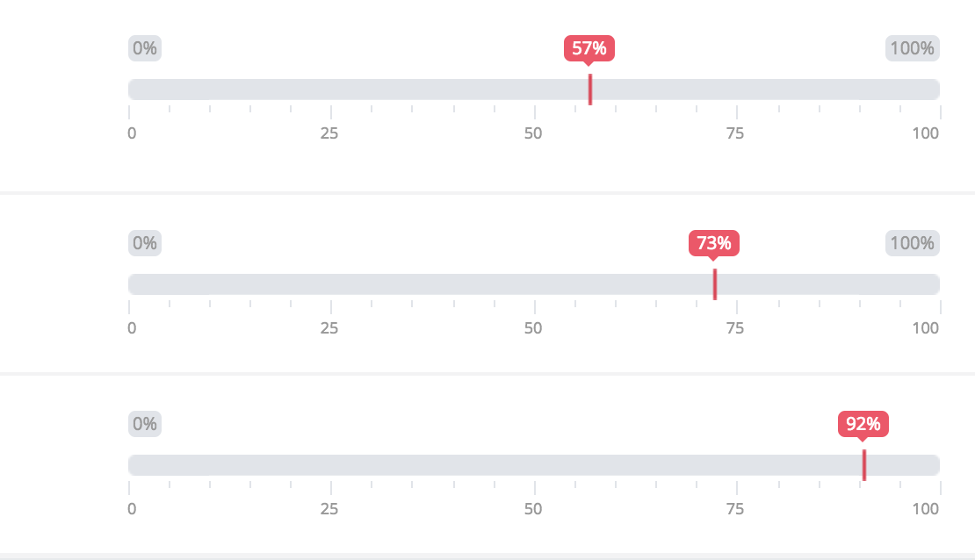Click the red marker on the first slider
The image size is (975, 560).
click(590, 90)
